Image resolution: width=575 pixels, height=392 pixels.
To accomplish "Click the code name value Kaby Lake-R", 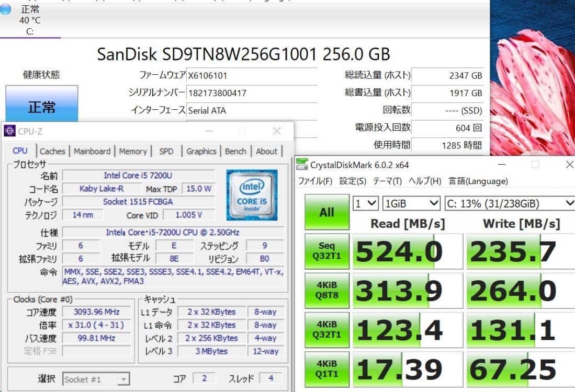I will coord(102,189).
